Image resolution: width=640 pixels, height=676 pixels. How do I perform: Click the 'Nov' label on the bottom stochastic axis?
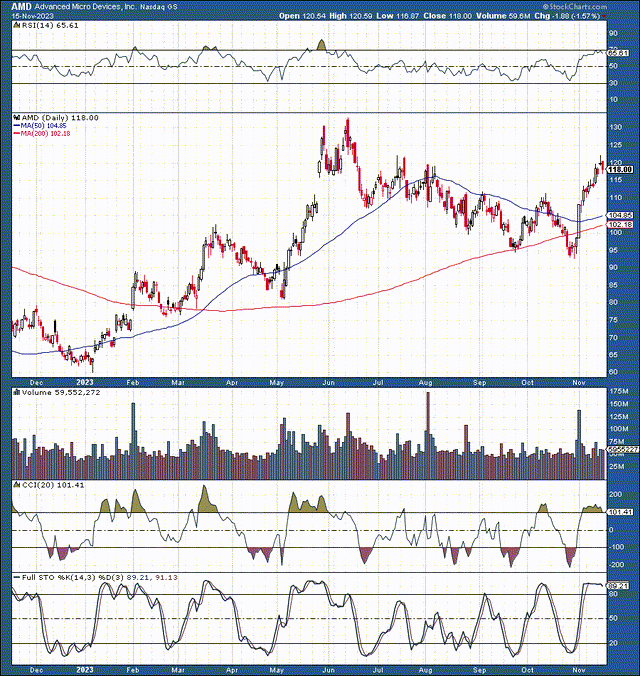tap(579, 670)
